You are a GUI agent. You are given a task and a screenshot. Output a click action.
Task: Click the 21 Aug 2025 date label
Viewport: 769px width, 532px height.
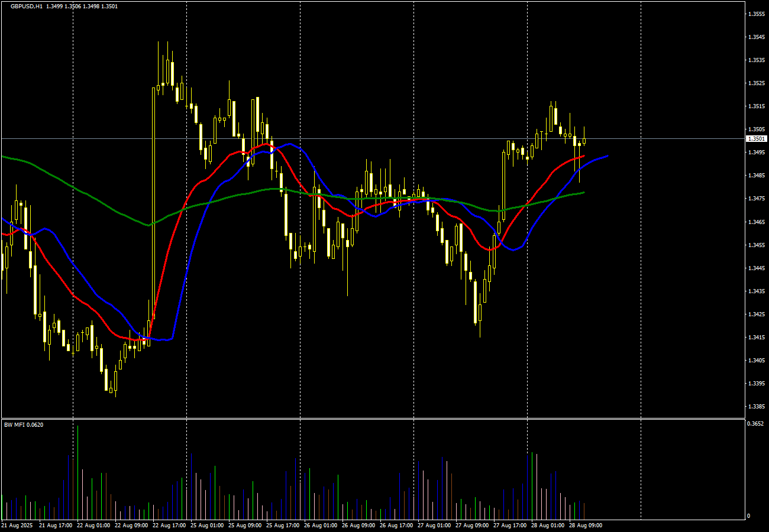[16, 525]
